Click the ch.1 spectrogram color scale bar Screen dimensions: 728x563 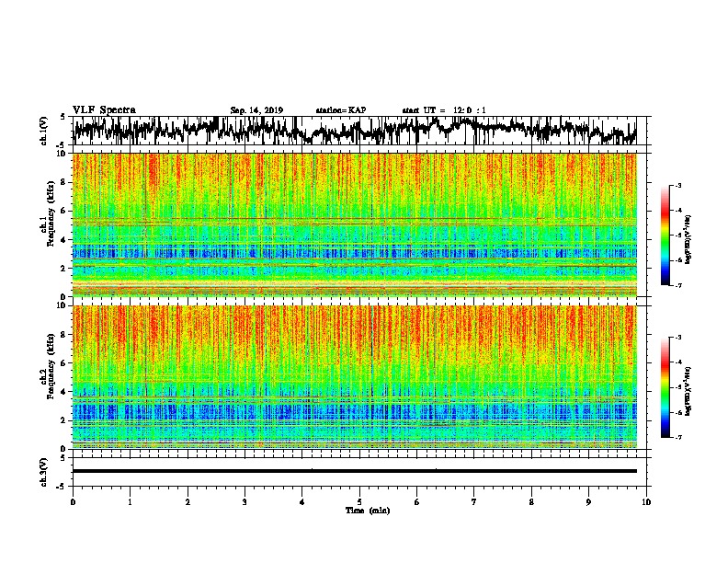point(665,236)
